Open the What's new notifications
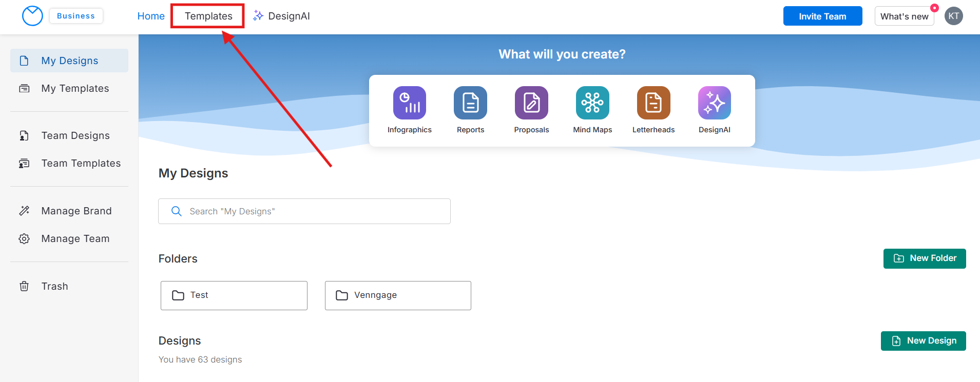This screenshot has width=980, height=382. (904, 16)
